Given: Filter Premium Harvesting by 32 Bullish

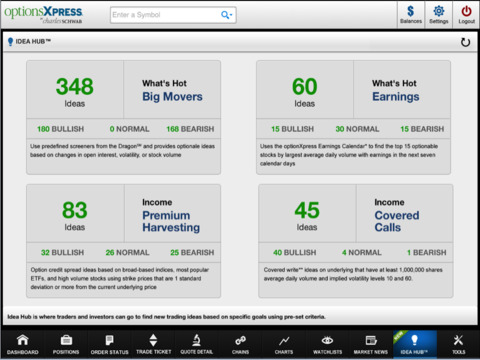Looking at the screenshot, I should click(x=62, y=253).
